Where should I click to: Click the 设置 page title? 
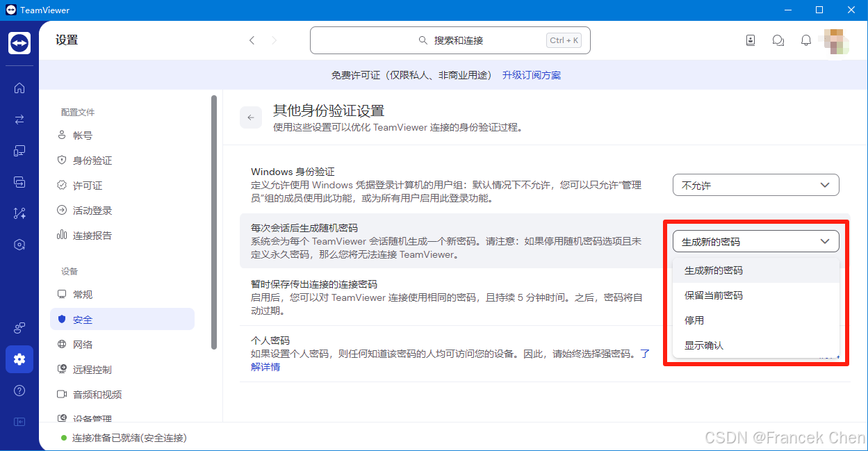[67, 40]
